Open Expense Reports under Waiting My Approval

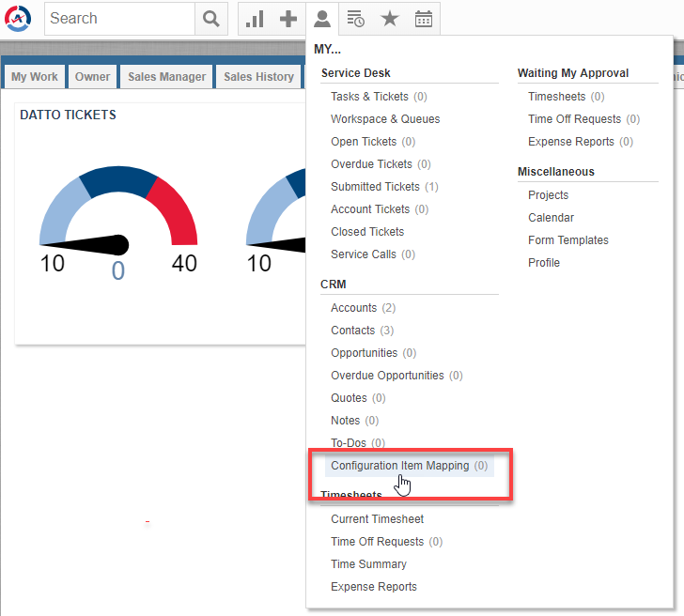(x=570, y=142)
